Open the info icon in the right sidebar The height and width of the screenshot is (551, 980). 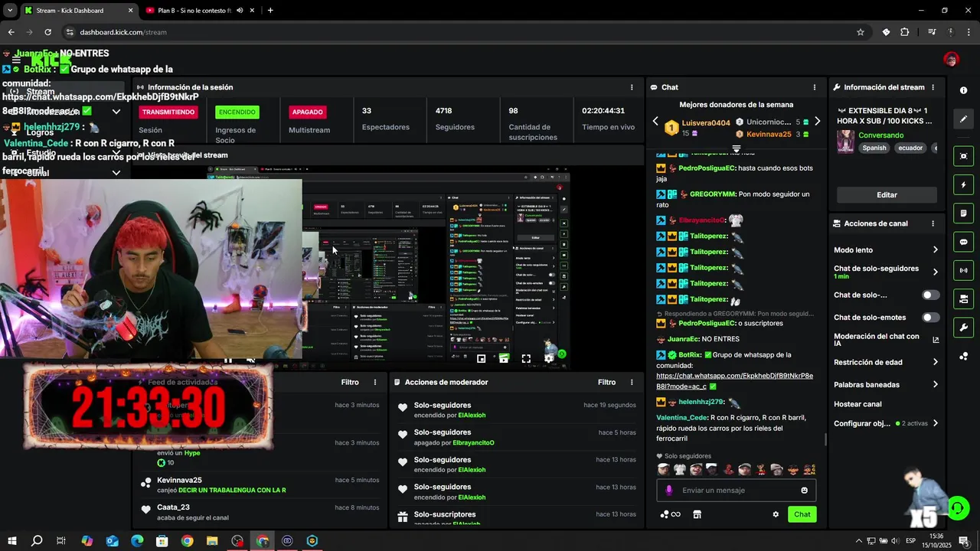(x=963, y=90)
